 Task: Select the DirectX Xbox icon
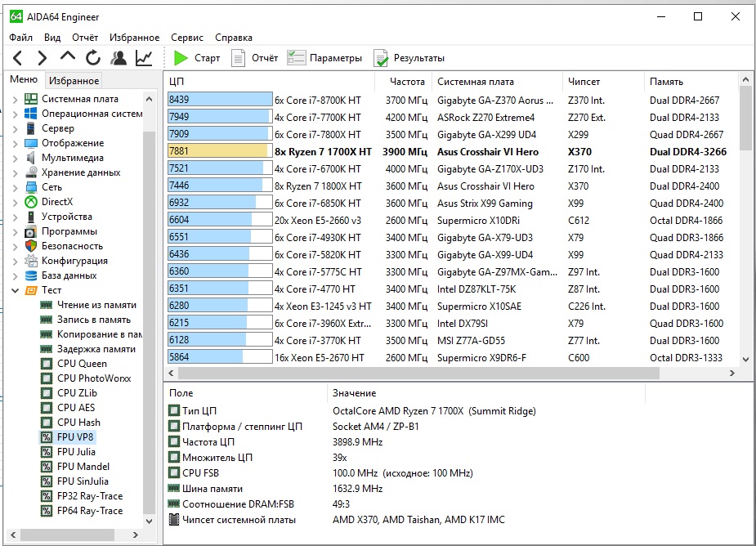[31, 202]
